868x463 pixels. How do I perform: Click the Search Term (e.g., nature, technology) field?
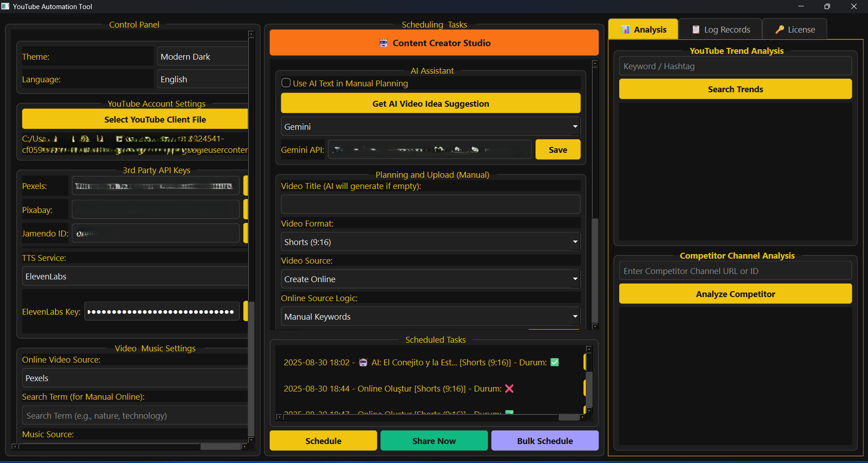click(x=135, y=416)
